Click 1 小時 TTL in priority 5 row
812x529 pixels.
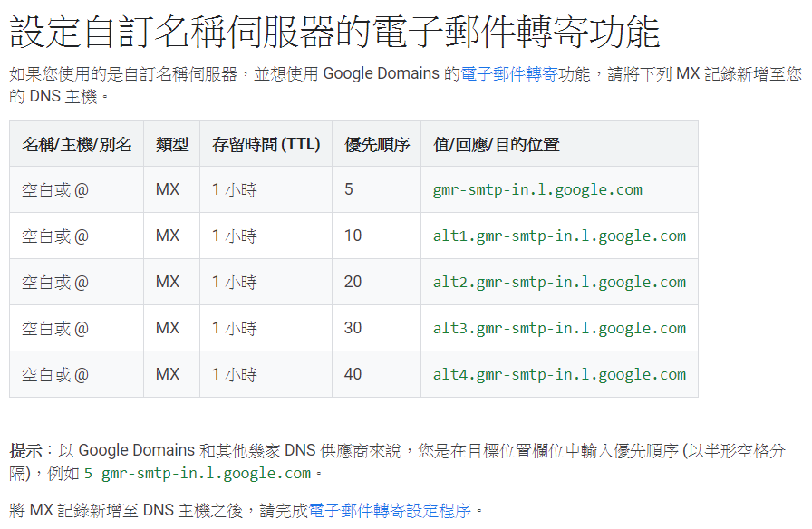pos(234,190)
